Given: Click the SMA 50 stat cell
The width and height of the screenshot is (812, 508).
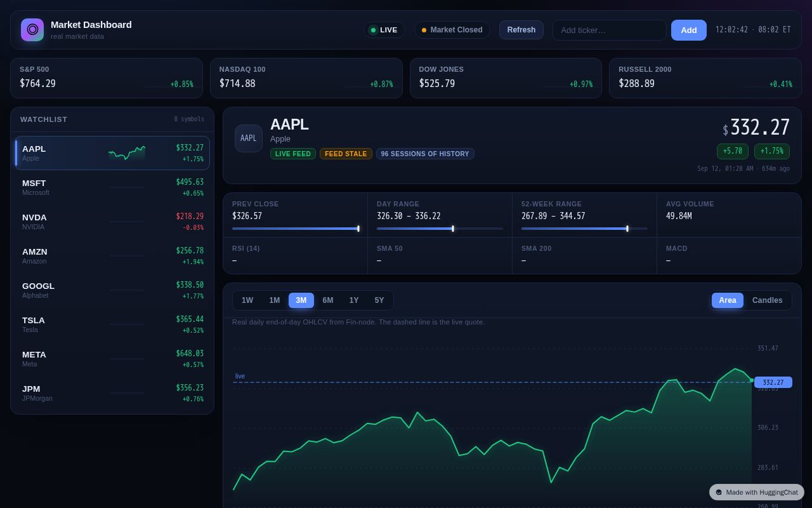Looking at the screenshot, I should click(440, 255).
